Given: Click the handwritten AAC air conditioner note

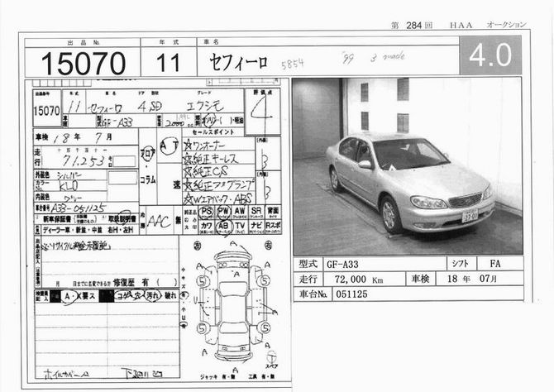Looking at the screenshot, I should click(x=159, y=222).
